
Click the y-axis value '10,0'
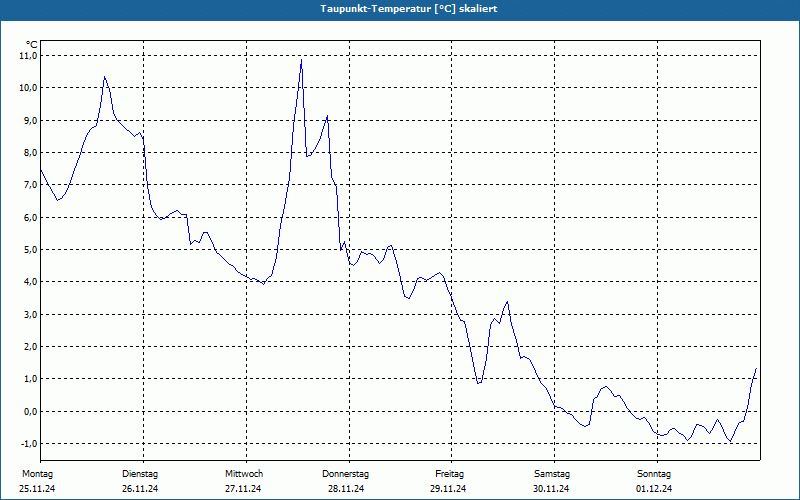tap(28, 88)
